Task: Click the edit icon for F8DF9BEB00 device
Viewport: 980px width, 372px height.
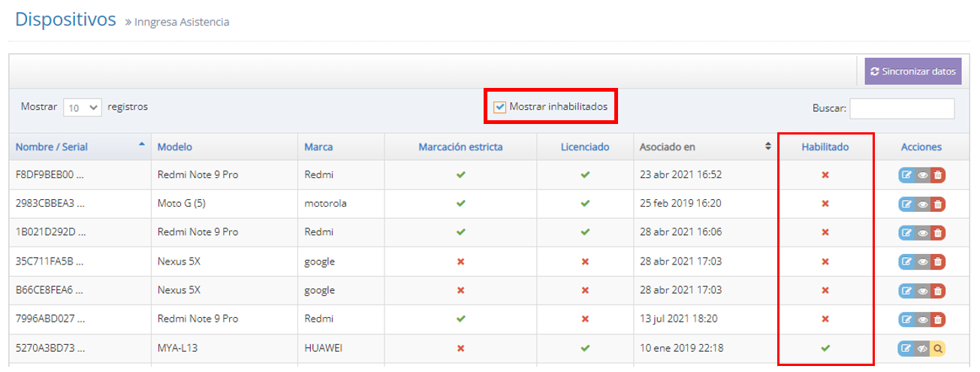Action: [x=906, y=175]
